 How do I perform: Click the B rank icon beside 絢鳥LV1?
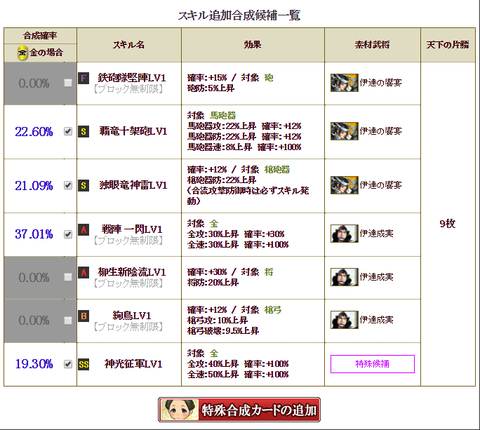(84, 315)
